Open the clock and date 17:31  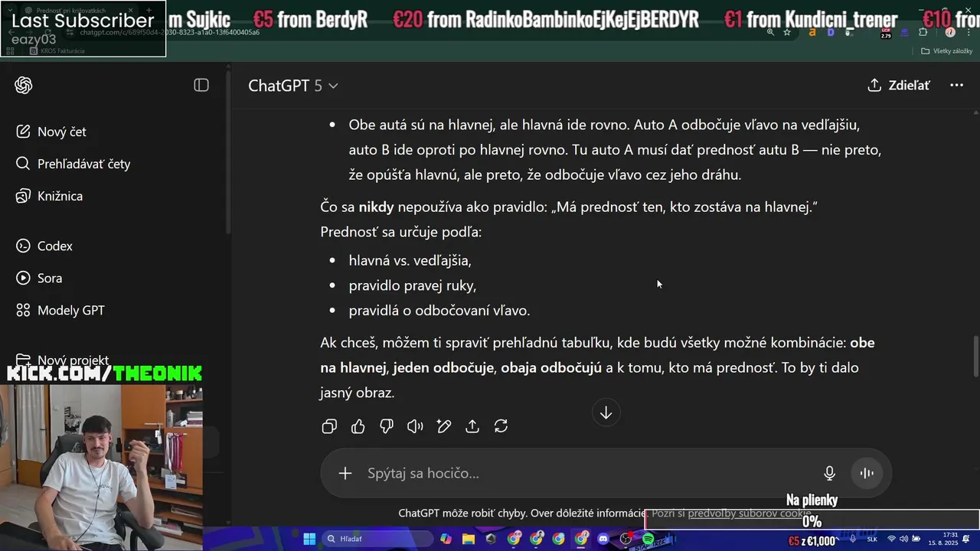[x=943, y=539]
